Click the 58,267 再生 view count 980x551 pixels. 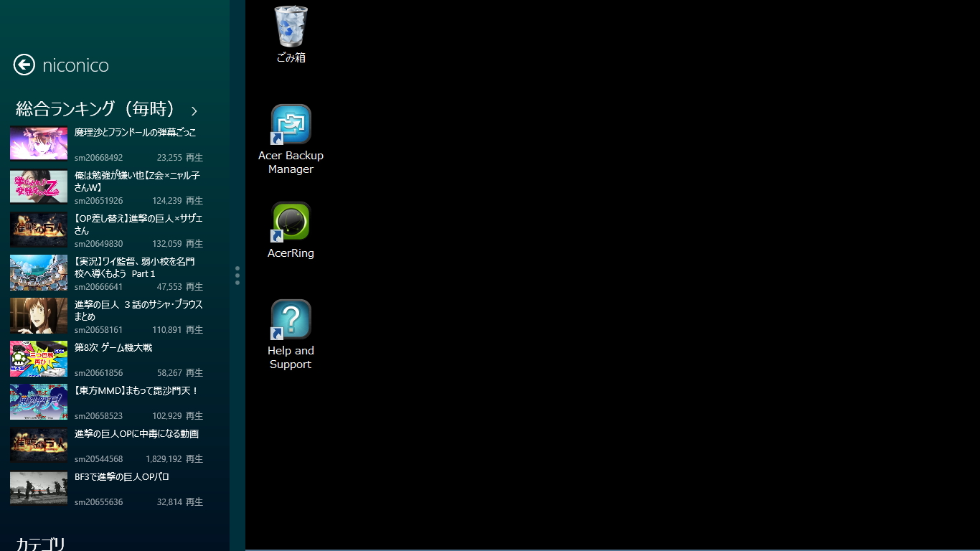click(180, 373)
